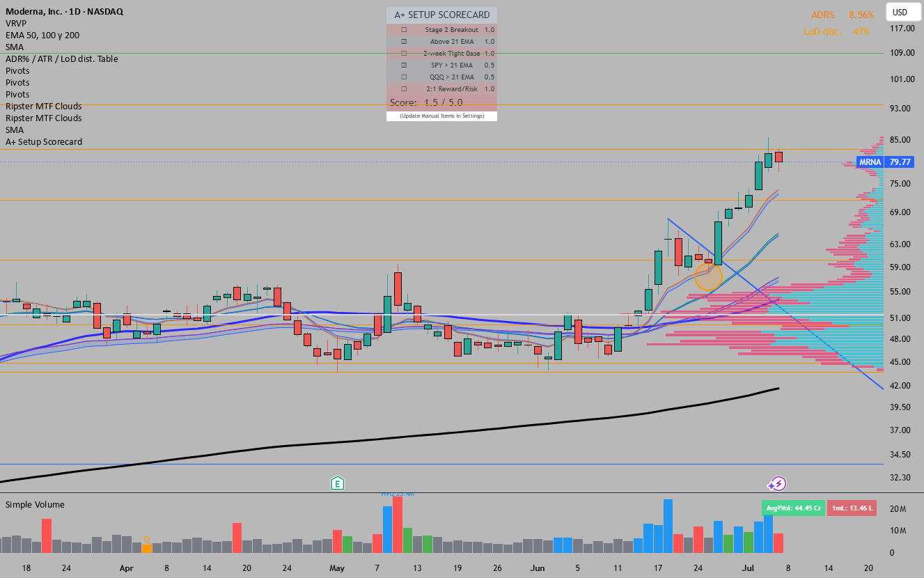
Task: Toggle the Stage 2 Breakout checkbox
Action: [404, 30]
